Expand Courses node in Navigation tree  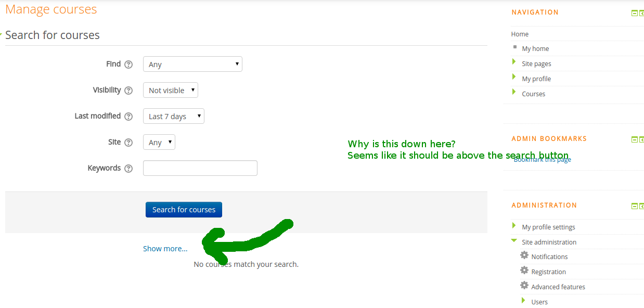(514, 92)
